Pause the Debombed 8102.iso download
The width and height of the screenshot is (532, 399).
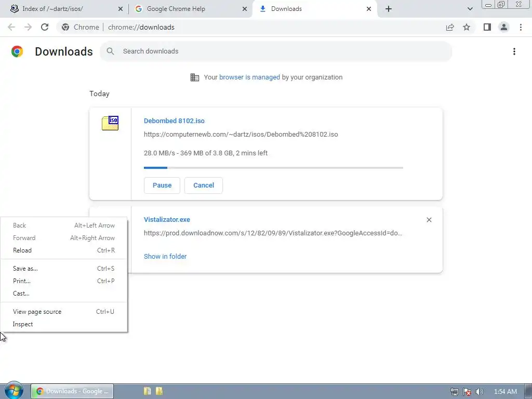click(162, 185)
